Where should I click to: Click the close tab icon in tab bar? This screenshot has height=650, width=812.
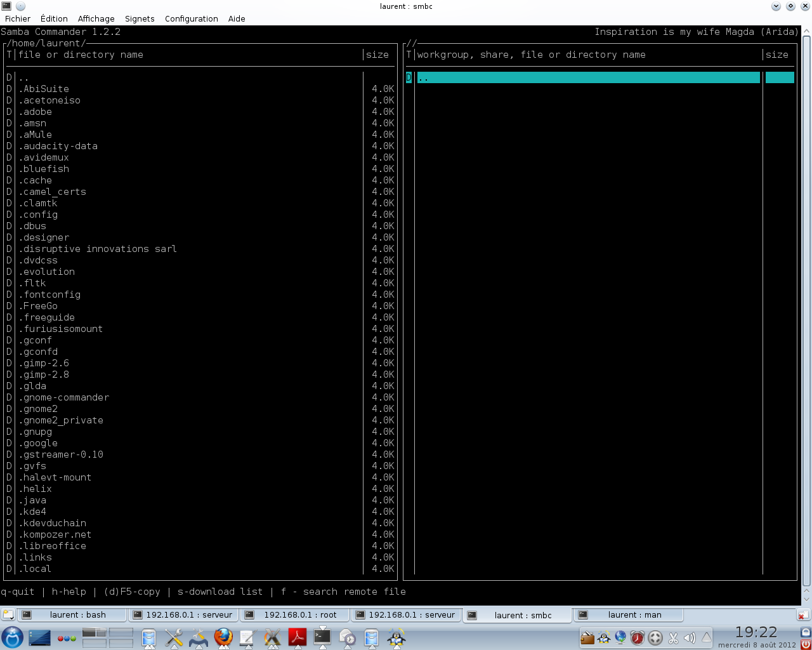[802, 614]
